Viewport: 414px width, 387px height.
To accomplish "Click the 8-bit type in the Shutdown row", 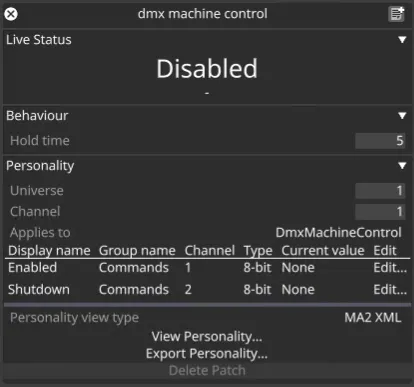I will point(257,290).
